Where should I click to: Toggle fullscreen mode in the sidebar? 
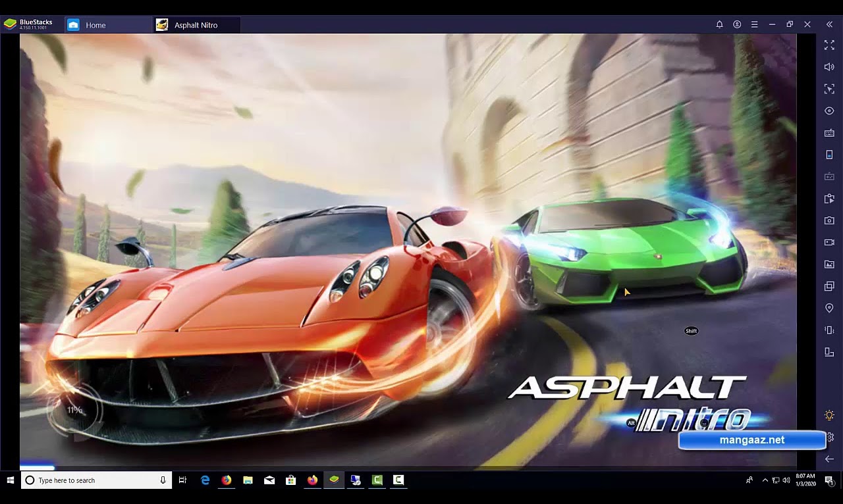click(829, 45)
